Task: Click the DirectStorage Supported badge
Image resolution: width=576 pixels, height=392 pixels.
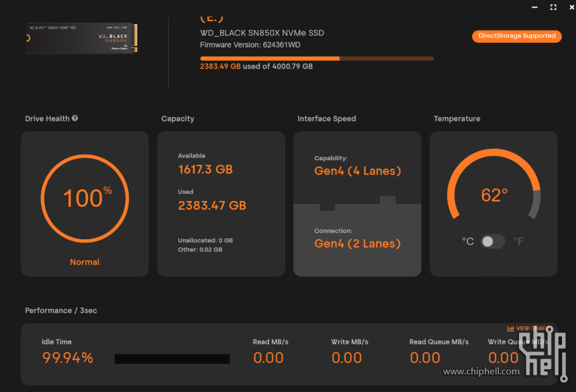Action: (x=517, y=36)
